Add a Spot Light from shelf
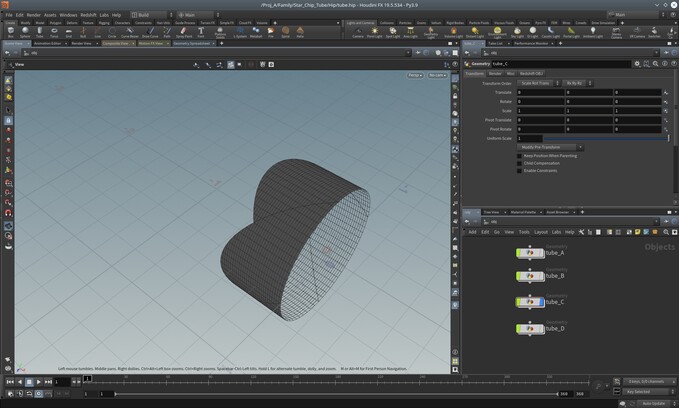679x408 pixels. [392, 32]
